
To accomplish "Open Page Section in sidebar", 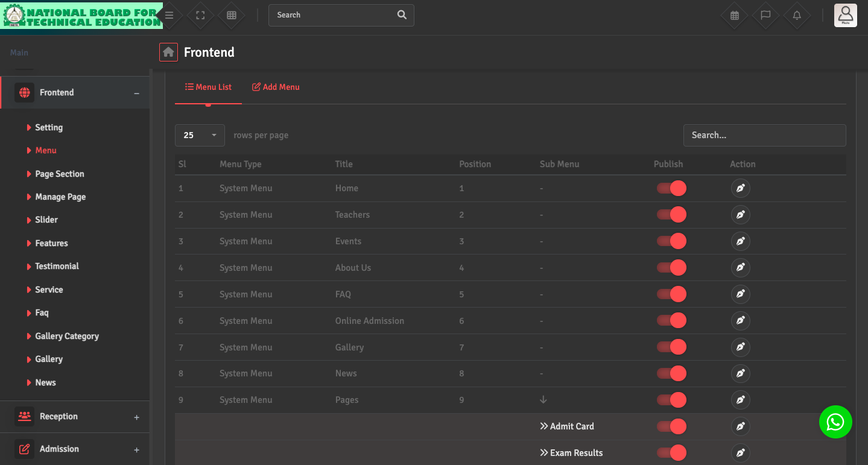I will pyautogui.click(x=59, y=174).
